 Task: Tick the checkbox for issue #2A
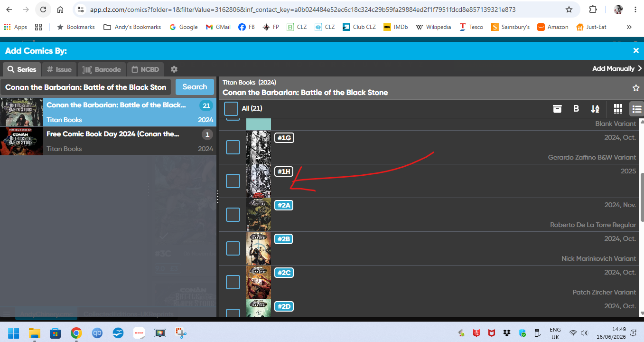tap(233, 215)
